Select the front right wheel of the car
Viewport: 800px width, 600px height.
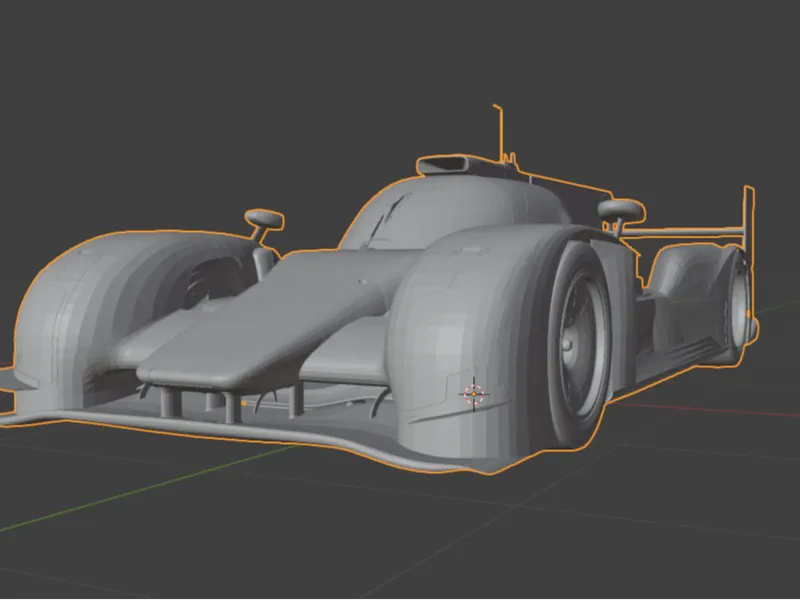point(578,344)
